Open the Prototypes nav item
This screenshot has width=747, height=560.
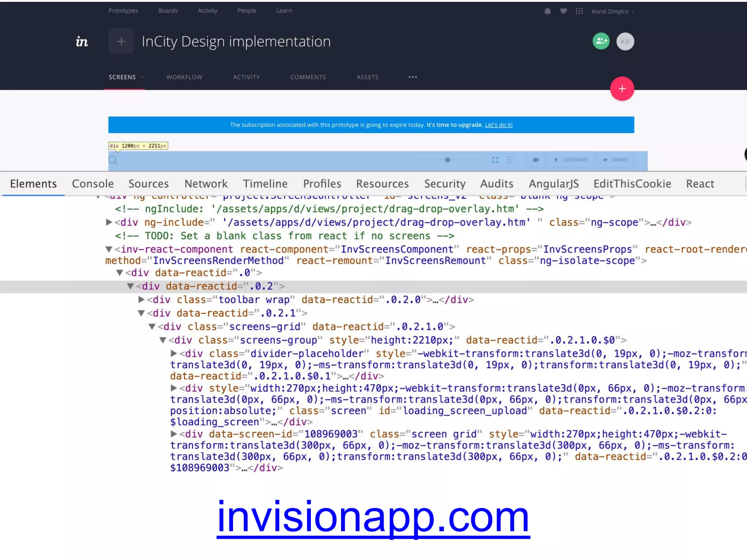pyautogui.click(x=123, y=11)
